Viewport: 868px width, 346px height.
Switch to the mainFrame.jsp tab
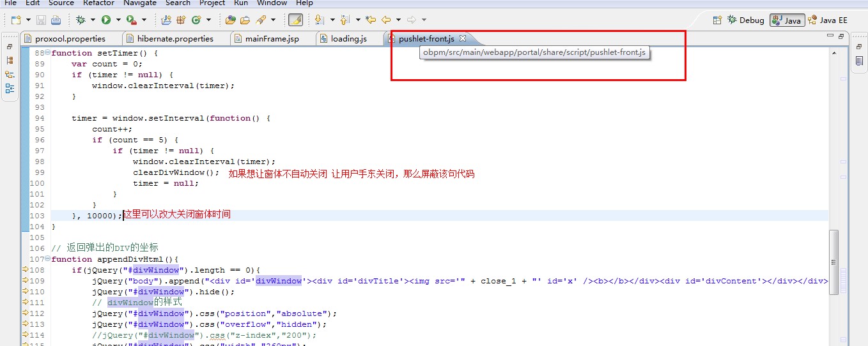coord(272,38)
